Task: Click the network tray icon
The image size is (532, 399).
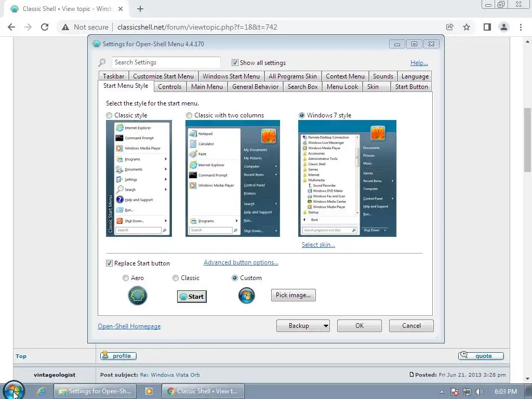Action: tap(467, 392)
